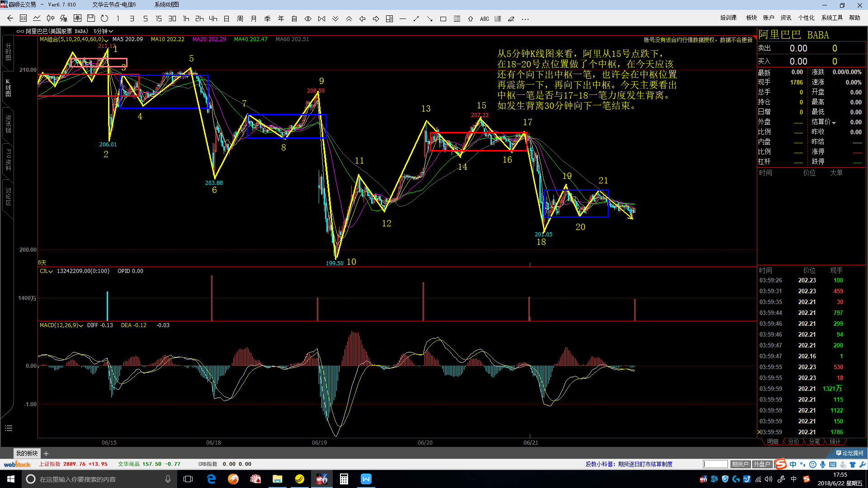Open the quote list toolbar icon
This screenshot has width=868, height=488.
tap(24, 19)
